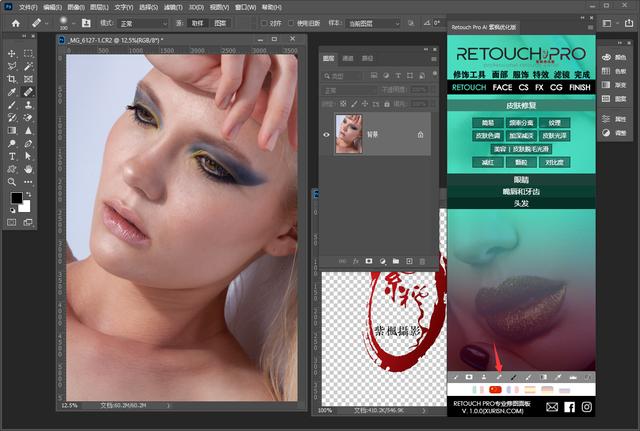The height and width of the screenshot is (431, 640).
Task: Toggle lock all padlock icon
Action: pos(387,104)
